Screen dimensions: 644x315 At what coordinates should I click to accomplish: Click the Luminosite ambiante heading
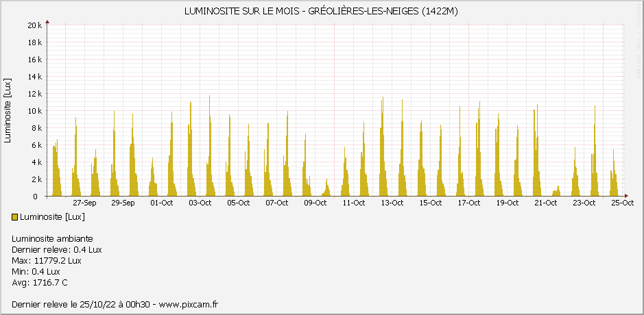pos(51,239)
